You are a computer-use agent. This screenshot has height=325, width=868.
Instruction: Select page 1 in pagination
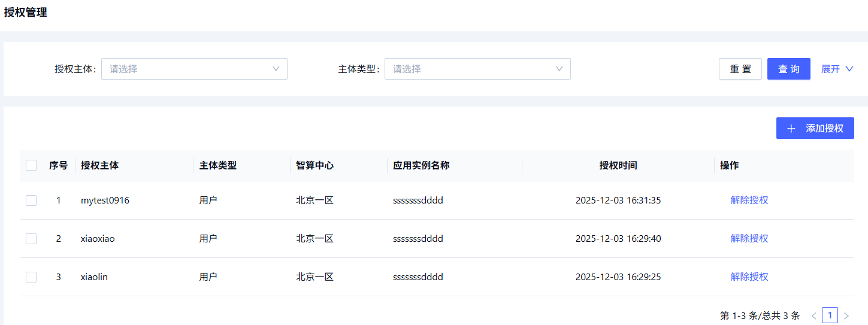[x=830, y=315]
